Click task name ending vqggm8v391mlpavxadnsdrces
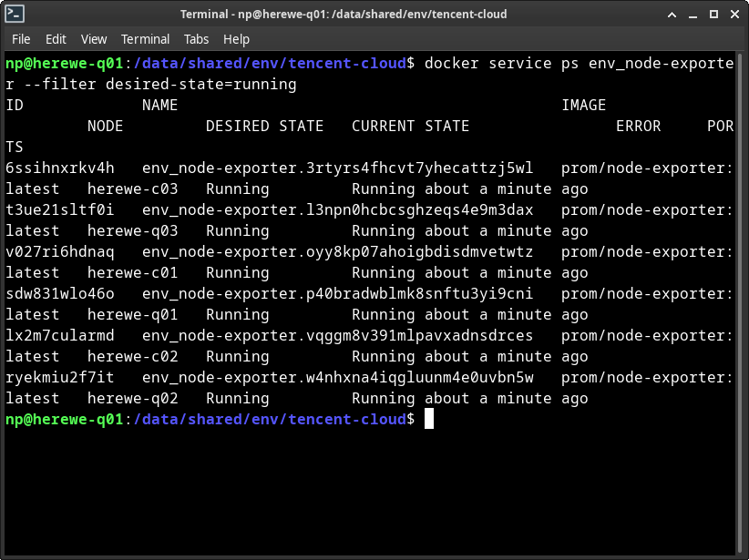 (338, 336)
